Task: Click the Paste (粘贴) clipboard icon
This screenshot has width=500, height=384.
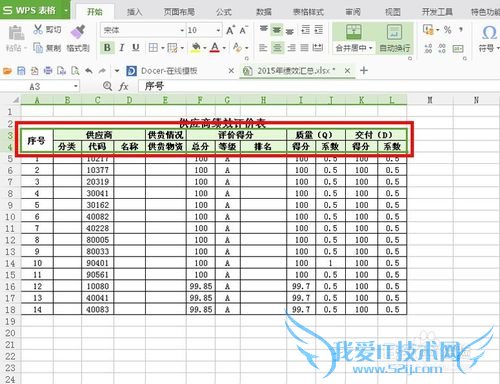Action: pyautogui.click(x=16, y=33)
